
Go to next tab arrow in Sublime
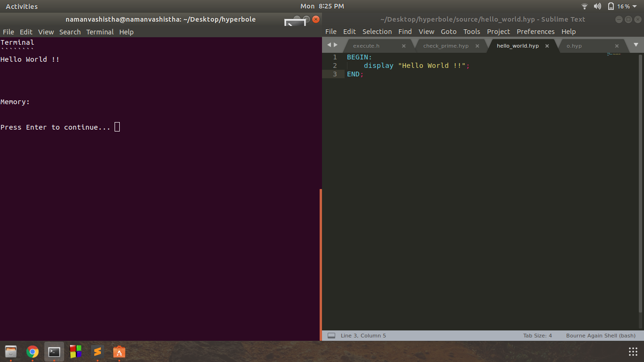[336, 45]
